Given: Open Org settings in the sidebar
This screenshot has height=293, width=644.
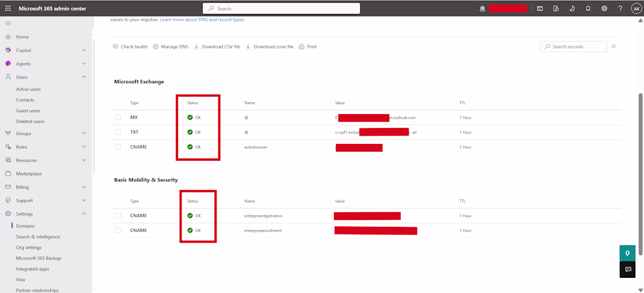Looking at the screenshot, I should pos(29,247).
